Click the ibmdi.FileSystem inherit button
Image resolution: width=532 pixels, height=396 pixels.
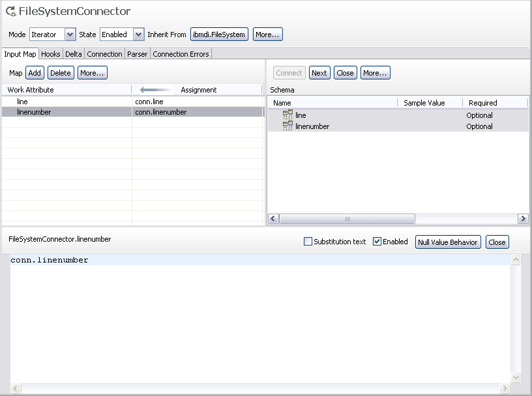tap(219, 35)
